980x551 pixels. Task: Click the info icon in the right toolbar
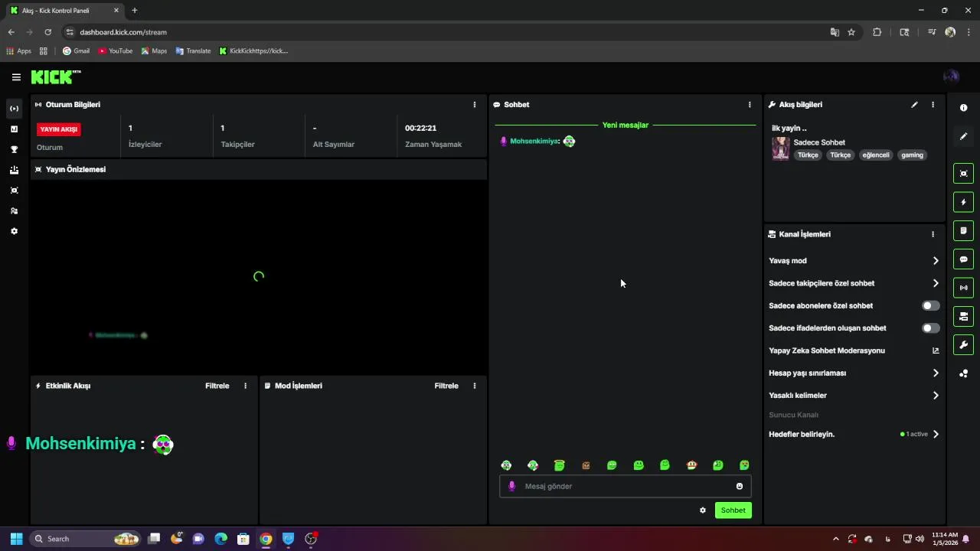click(963, 108)
